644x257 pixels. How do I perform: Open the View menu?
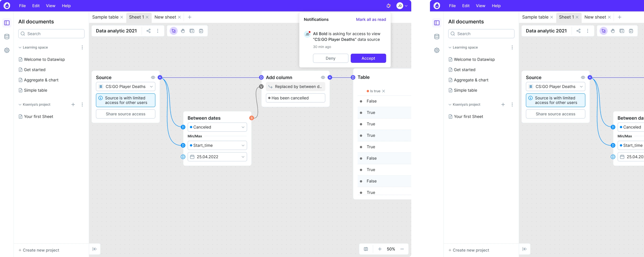[x=50, y=6]
